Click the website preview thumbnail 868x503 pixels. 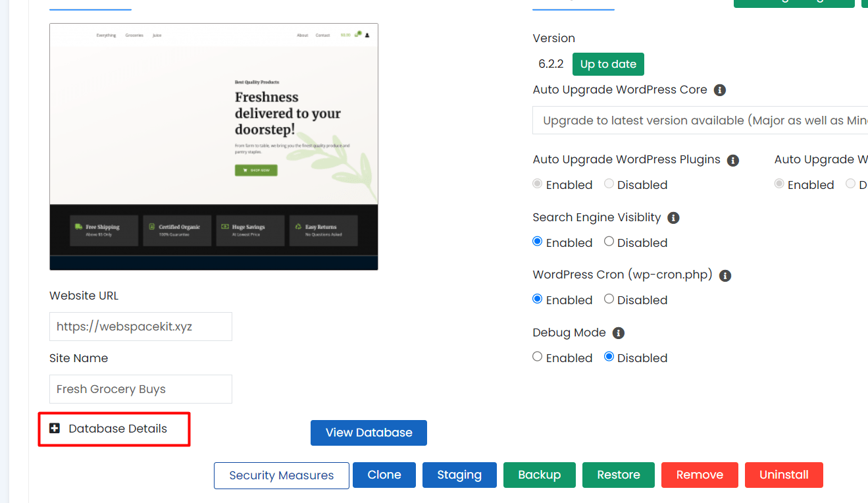pos(214,147)
